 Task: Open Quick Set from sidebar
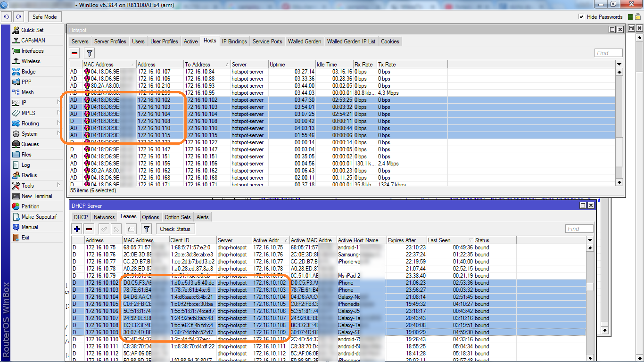(33, 30)
